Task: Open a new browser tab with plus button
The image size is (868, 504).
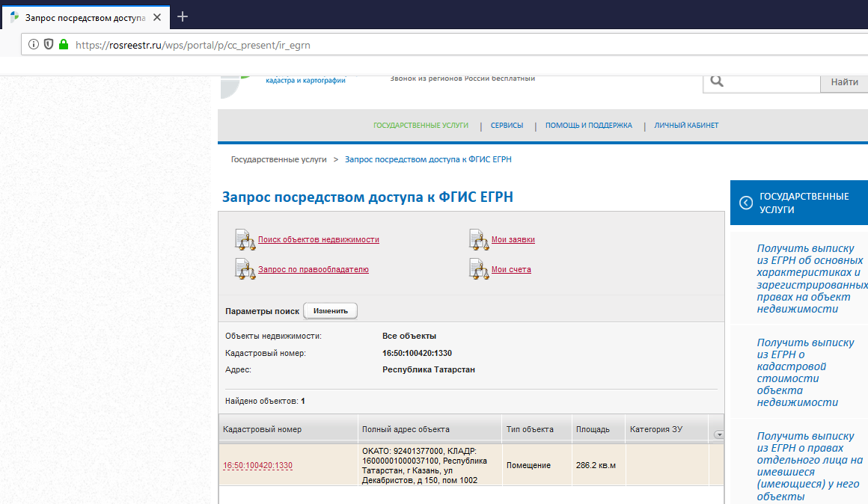Action: [x=183, y=16]
